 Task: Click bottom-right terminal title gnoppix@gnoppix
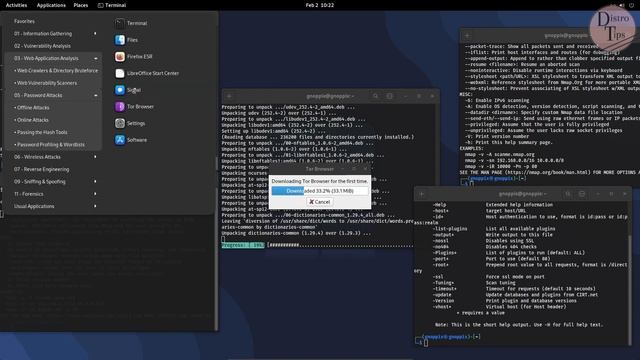pyautogui.click(x=522, y=194)
